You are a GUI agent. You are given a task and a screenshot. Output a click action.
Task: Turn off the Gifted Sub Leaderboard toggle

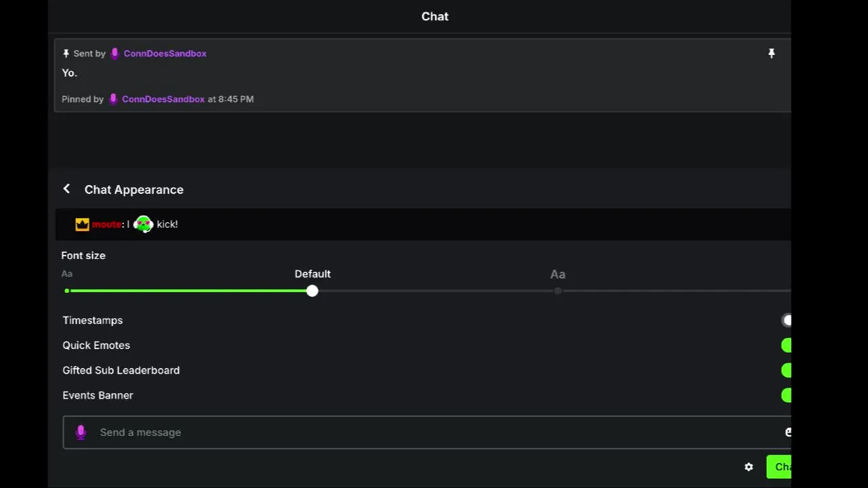pos(787,371)
